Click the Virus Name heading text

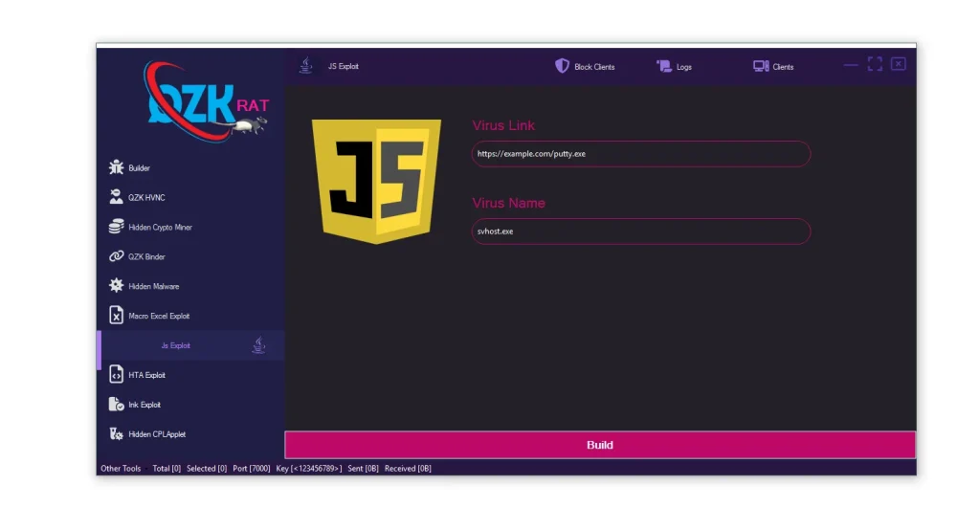coord(508,203)
